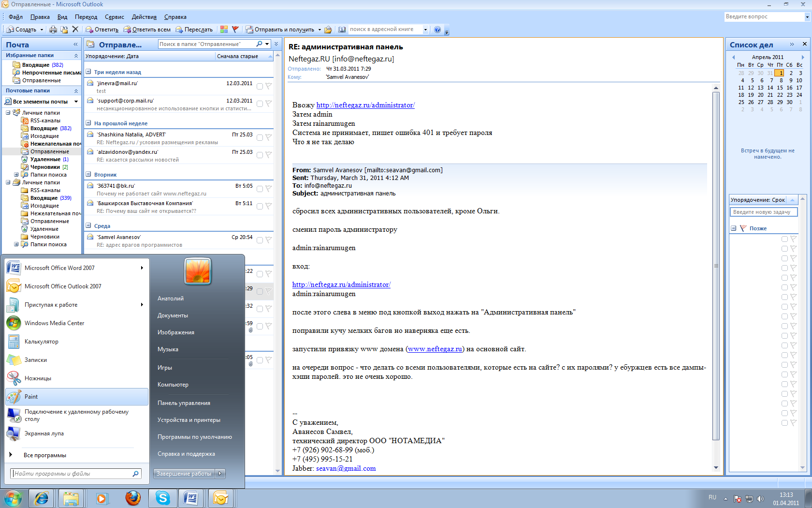Click the Переслать forward button
This screenshot has height=508, width=812.
click(x=194, y=30)
